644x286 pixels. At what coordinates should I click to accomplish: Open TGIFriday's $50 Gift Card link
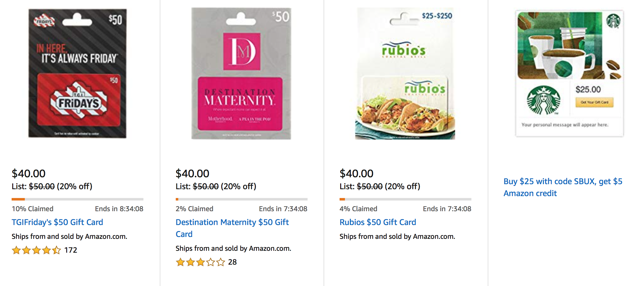pyautogui.click(x=57, y=222)
